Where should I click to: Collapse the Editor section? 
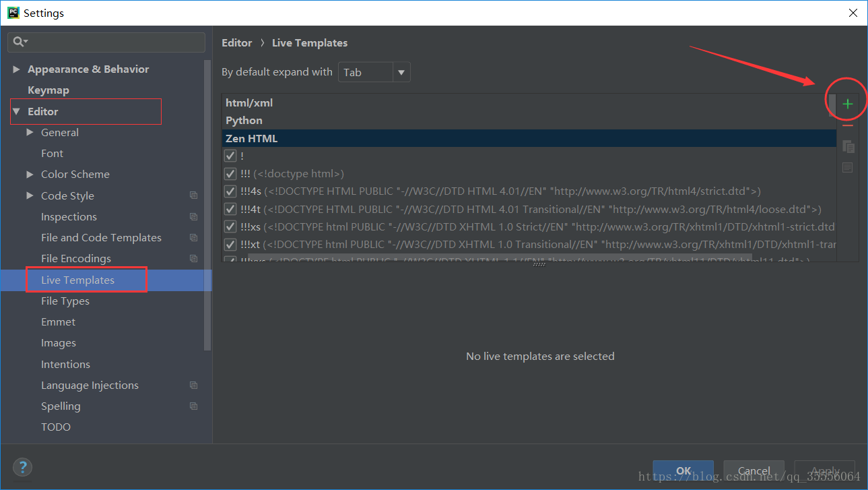[x=16, y=111]
